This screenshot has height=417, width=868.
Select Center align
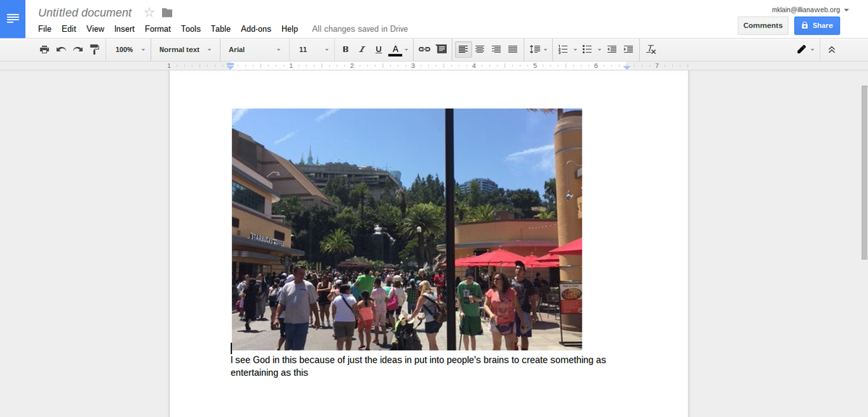point(480,49)
